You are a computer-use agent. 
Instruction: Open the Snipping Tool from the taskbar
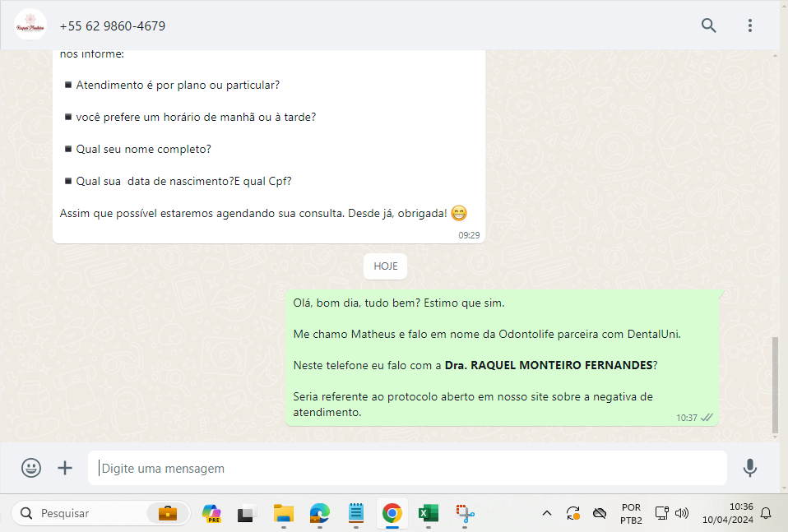(465, 513)
